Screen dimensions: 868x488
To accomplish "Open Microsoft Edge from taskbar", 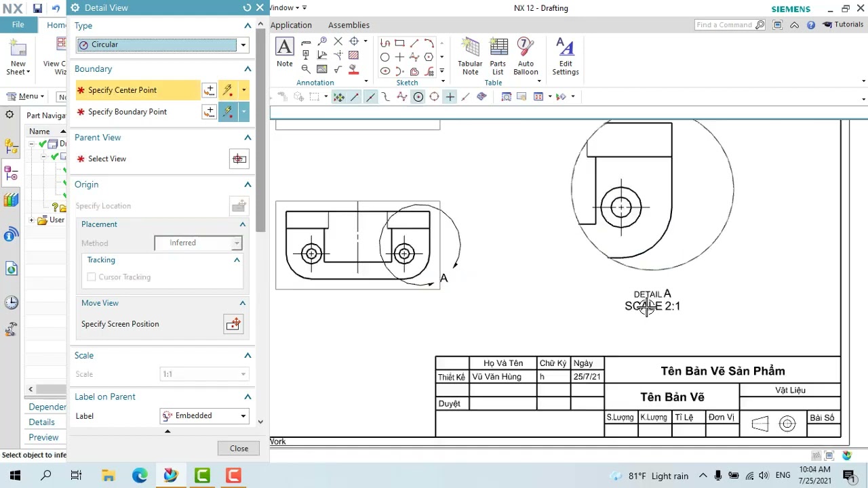I will [140, 476].
